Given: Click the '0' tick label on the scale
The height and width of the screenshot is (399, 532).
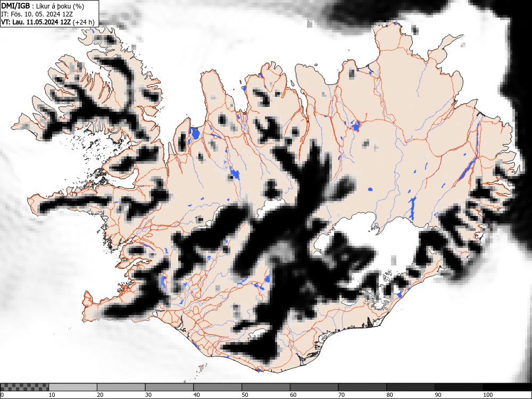Looking at the screenshot, I should point(2,395).
